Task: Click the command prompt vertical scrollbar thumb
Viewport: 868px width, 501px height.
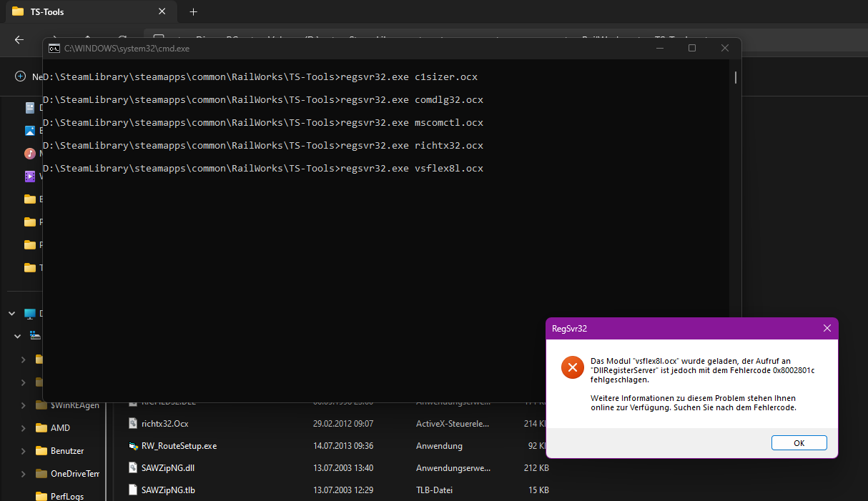Action: (735, 77)
